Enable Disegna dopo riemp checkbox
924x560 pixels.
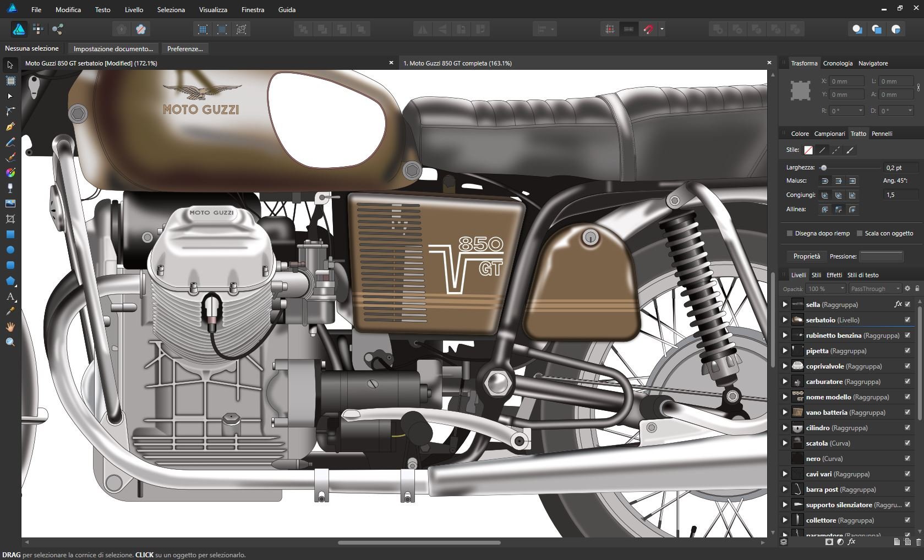[x=790, y=233]
